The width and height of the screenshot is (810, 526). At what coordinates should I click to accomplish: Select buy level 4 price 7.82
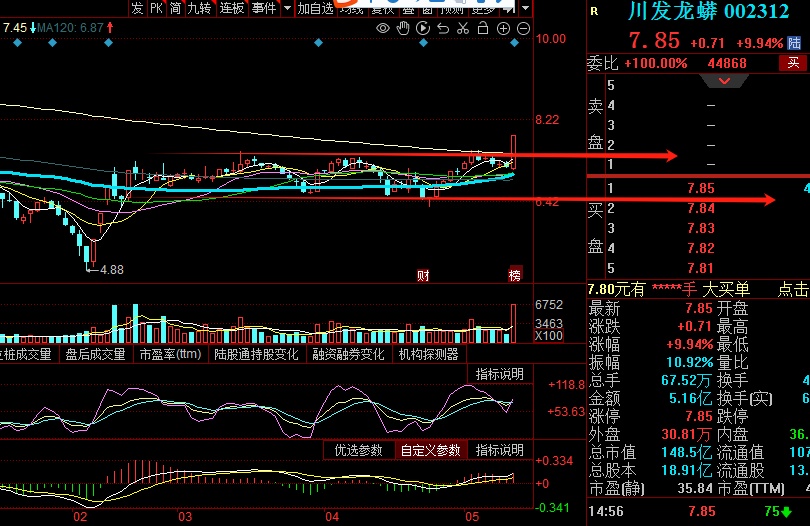700,248
